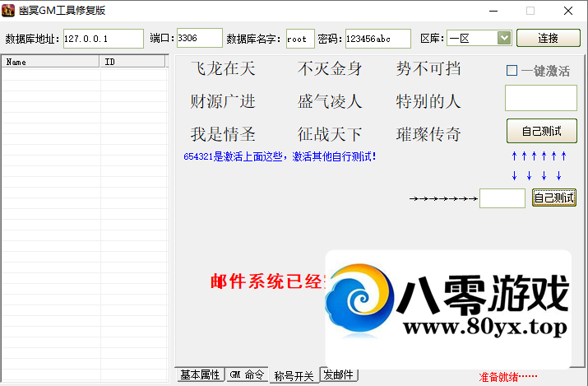Select the 称号开关 tab

point(294,375)
